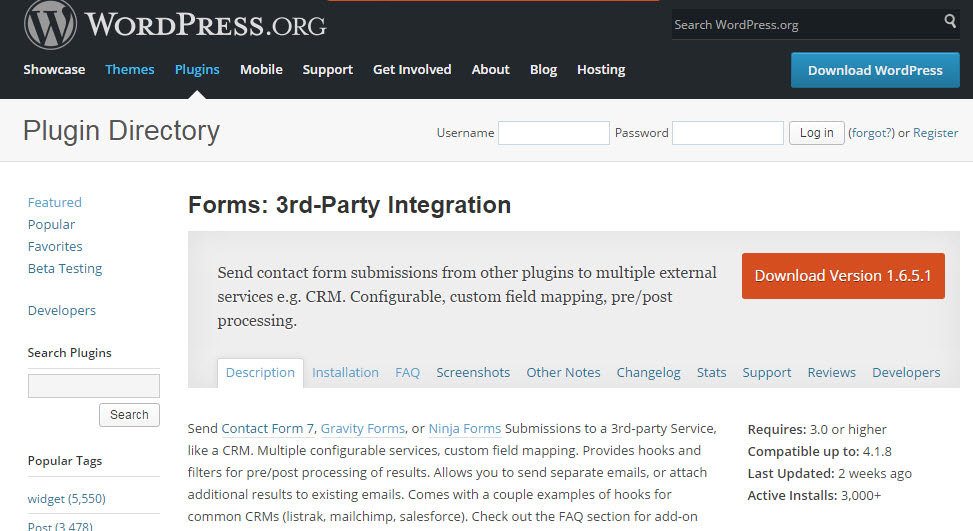
Task: Open the Favorites sidebar link
Action: click(55, 246)
